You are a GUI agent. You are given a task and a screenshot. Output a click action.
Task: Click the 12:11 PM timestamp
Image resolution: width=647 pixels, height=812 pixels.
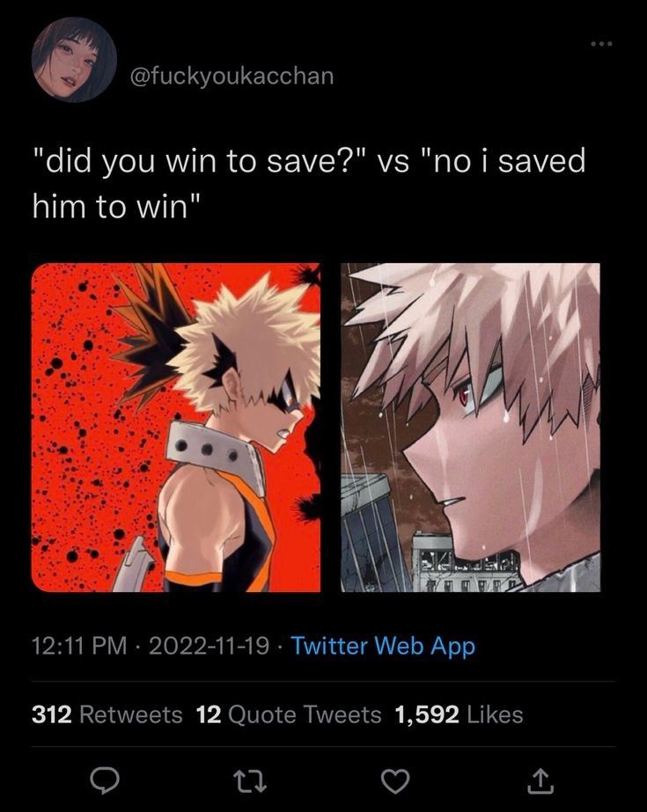tap(79, 646)
